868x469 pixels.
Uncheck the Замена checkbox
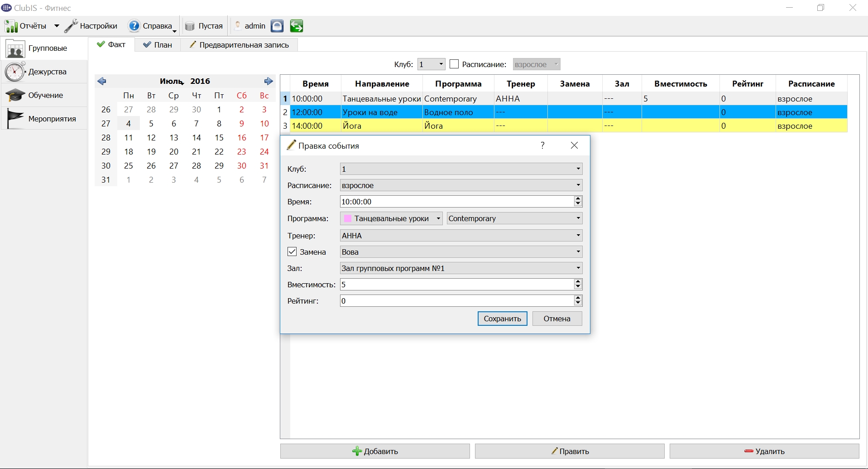[292, 252]
